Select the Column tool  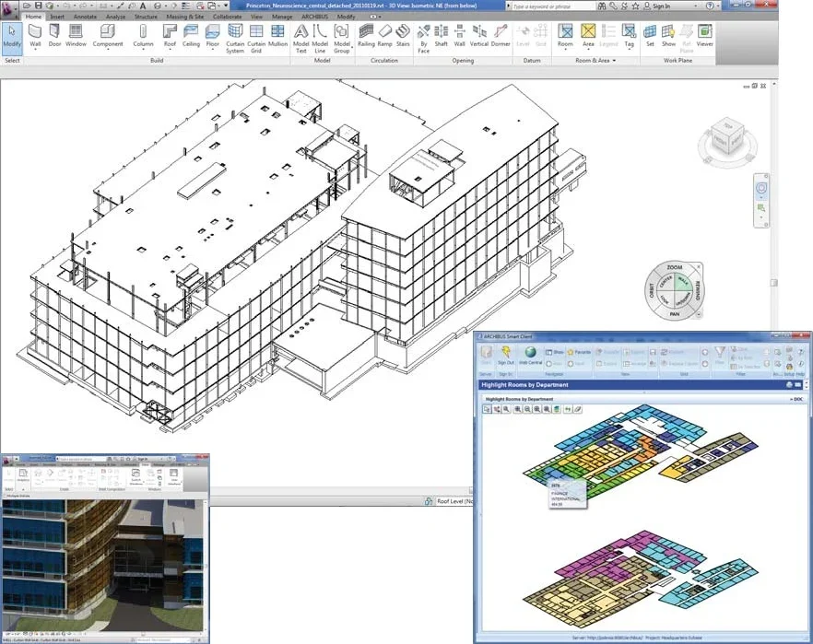143,36
